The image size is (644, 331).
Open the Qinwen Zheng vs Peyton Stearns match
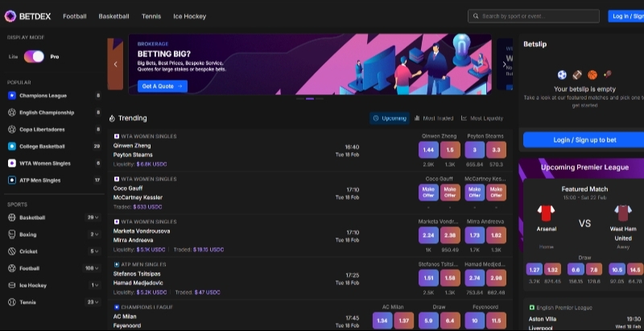(x=310, y=151)
